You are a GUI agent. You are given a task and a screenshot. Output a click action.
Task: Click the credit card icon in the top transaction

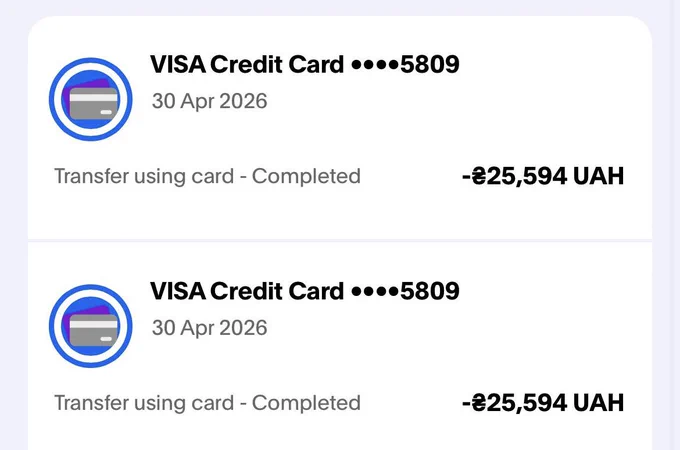91,99
